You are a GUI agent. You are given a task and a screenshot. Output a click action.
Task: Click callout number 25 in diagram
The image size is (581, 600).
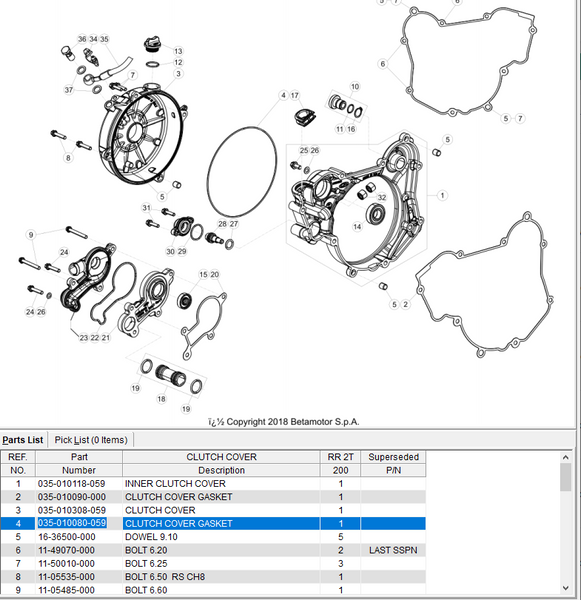coord(304,150)
